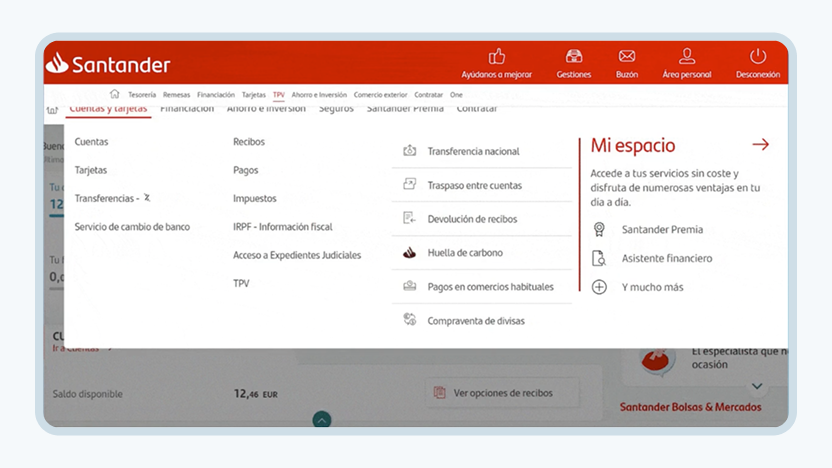Open IRPF - Información fiscal
Viewport: 832px width, 468px height.
tap(283, 227)
